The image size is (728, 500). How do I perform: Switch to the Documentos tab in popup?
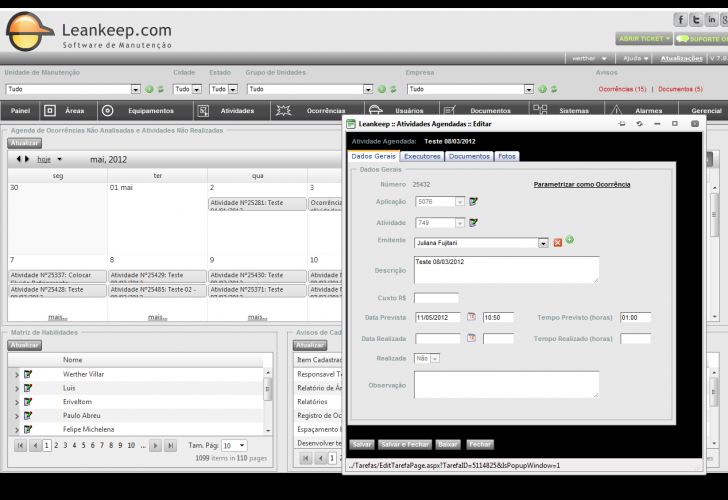coord(469,156)
